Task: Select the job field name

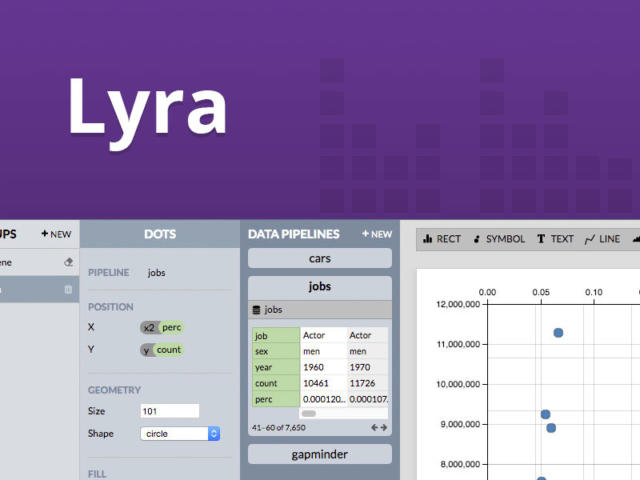Action: [276, 336]
